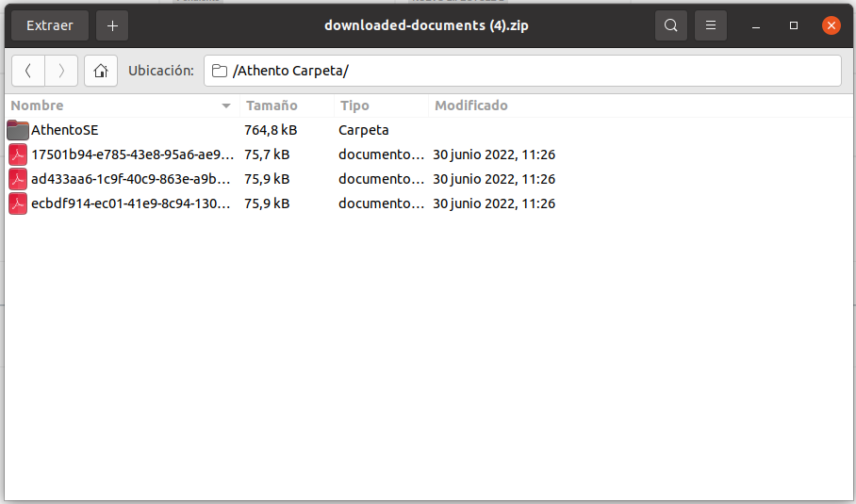Click the ecbdf914 file name
Image resolution: width=856 pixels, height=504 pixels.
(130, 203)
